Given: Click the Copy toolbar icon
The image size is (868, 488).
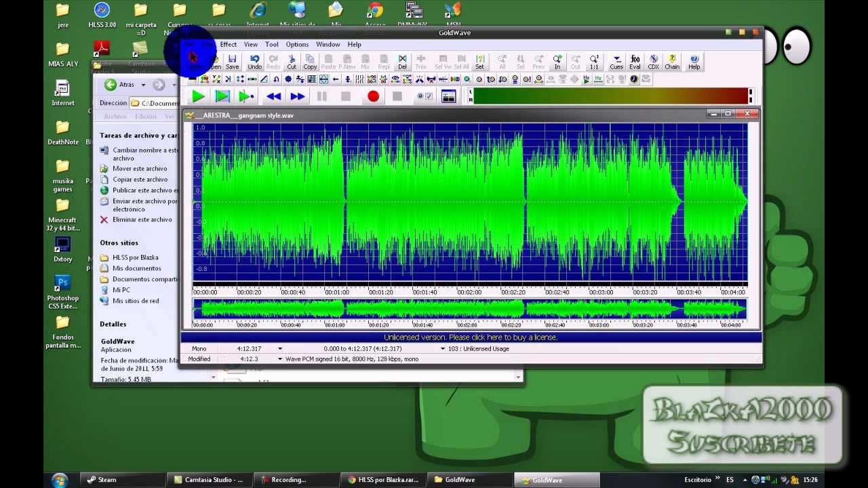Looking at the screenshot, I should [x=310, y=62].
